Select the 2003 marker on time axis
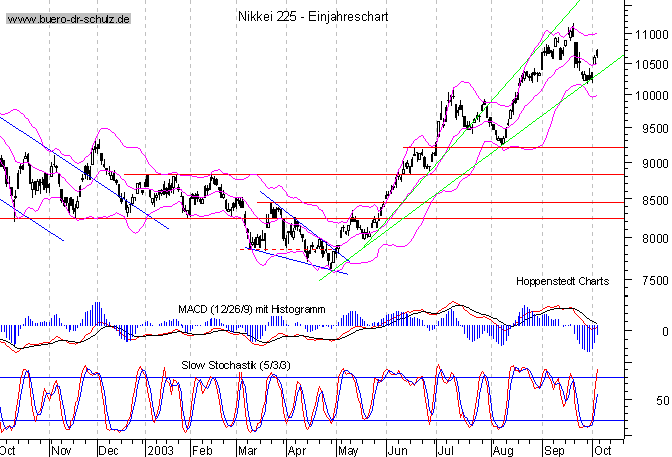Image resolution: width=672 pixels, height=457 pixels. 160,450
